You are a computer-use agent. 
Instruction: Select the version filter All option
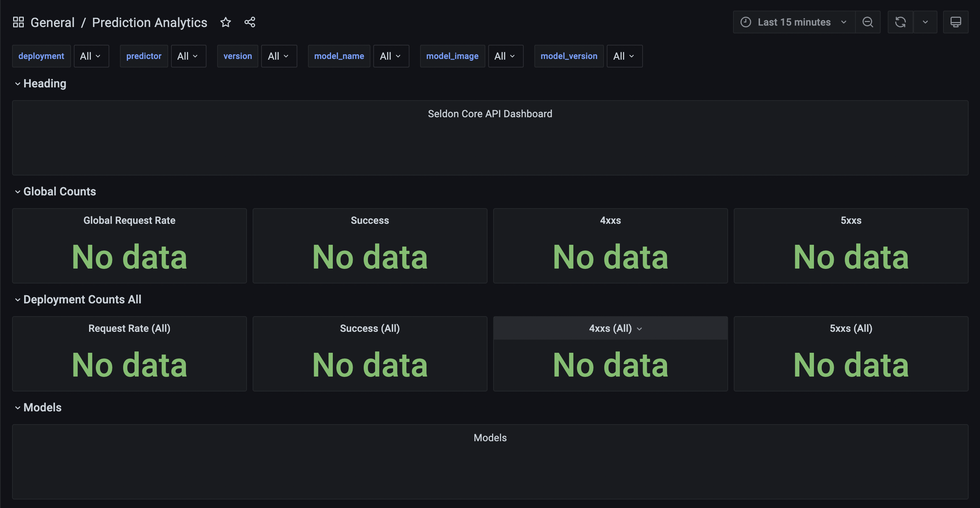[x=278, y=56]
